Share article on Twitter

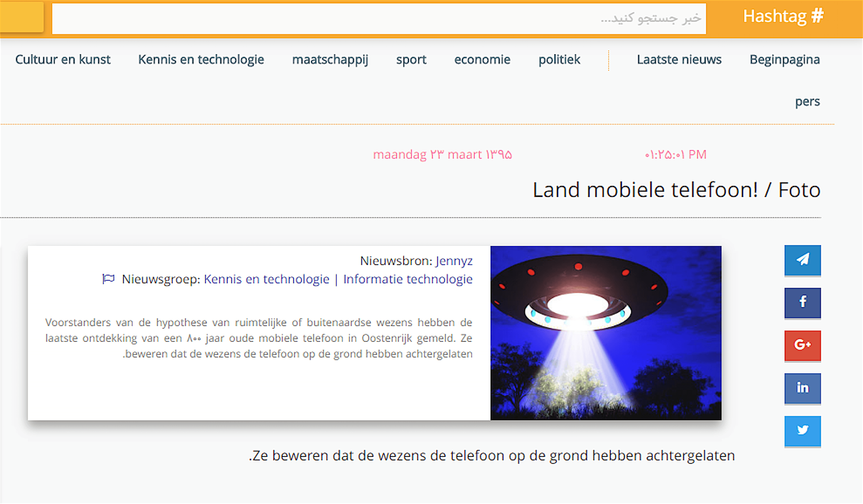tap(802, 430)
